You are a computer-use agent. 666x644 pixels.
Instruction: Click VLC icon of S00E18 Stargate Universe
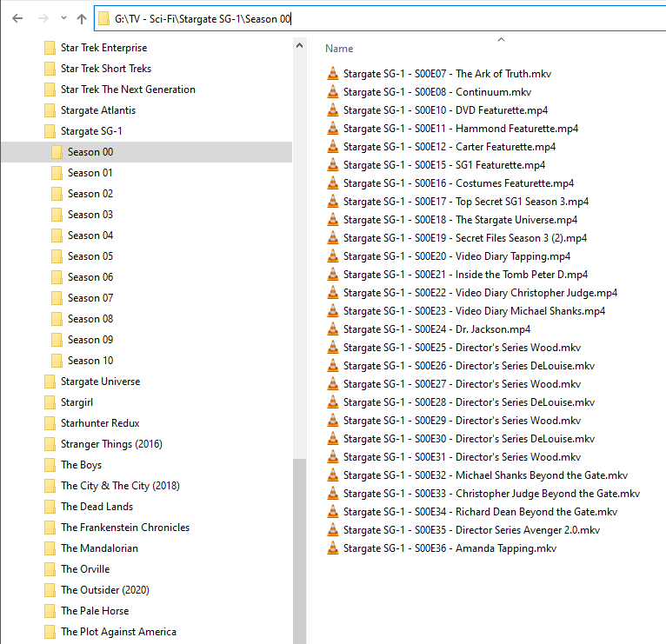click(x=333, y=220)
